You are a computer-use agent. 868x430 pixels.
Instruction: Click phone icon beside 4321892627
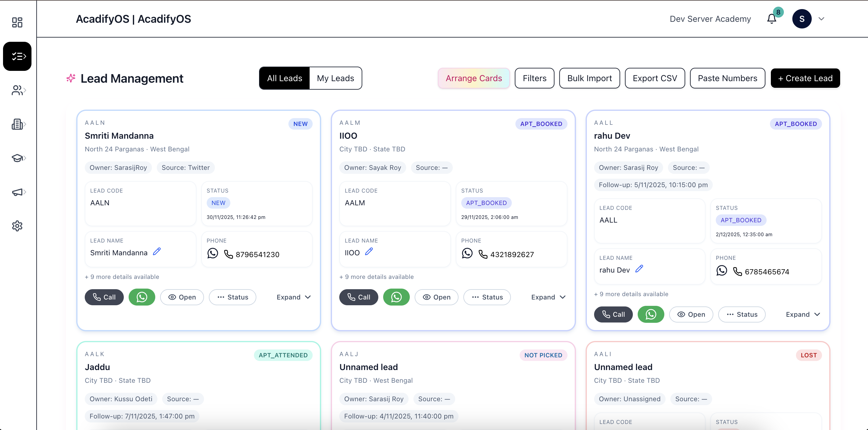click(483, 254)
